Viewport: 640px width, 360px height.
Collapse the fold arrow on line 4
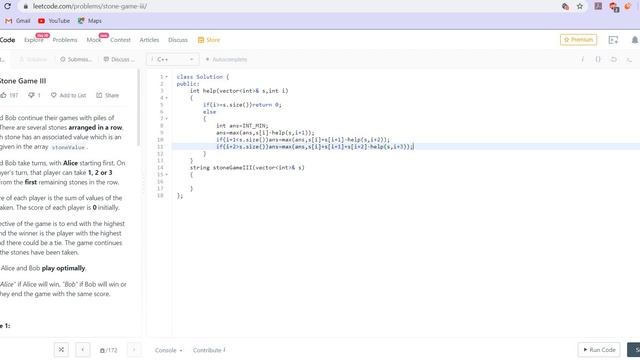coord(167,98)
